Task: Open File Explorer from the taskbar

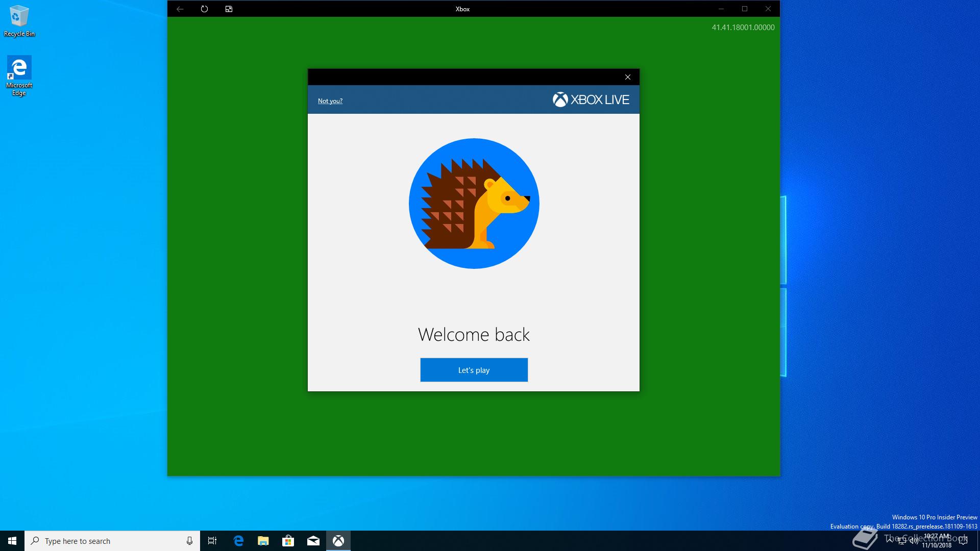Action: [263, 541]
